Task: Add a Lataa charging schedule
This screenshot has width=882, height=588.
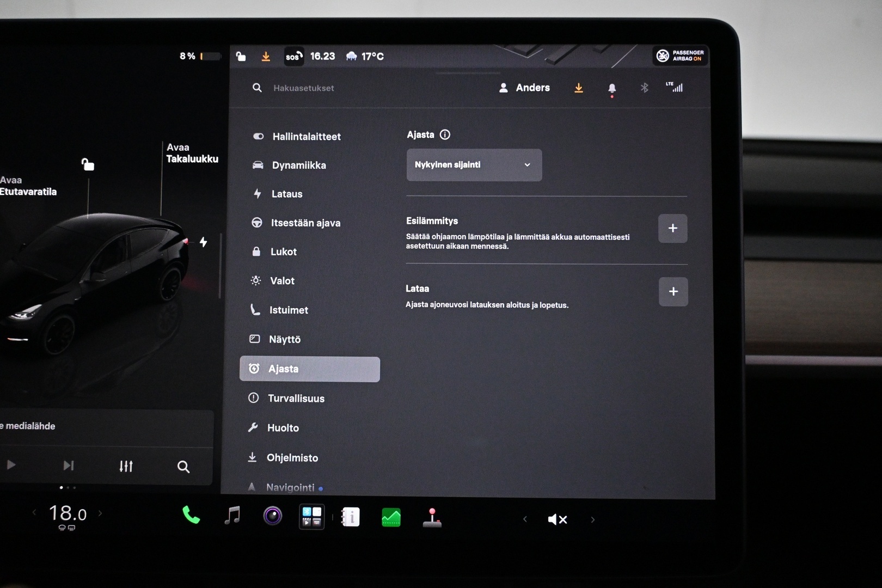Action: tap(673, 292)
